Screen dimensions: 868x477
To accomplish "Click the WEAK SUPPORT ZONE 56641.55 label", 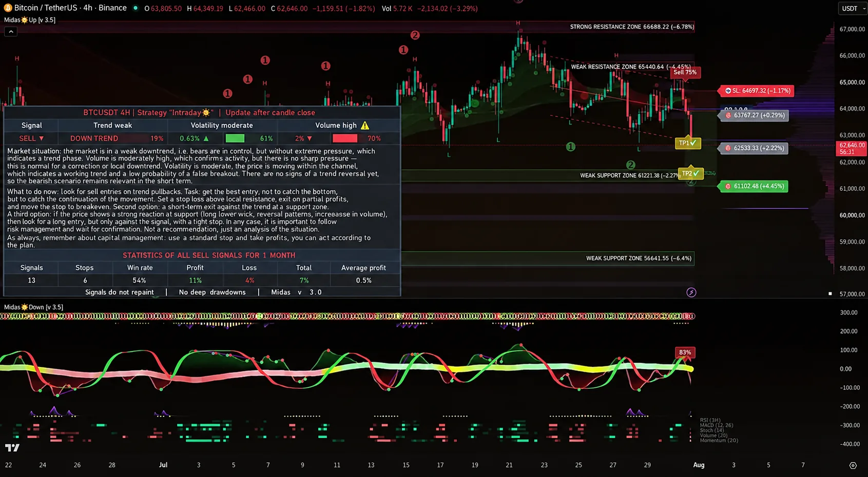I will click(639, 258).
